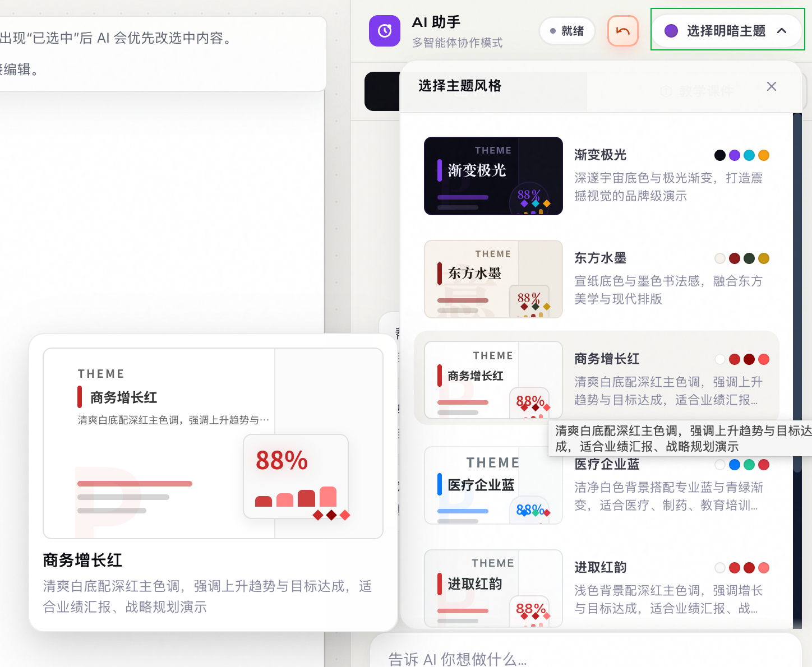
Task: Click the 医疗企业蓝 description text
Action: pyautogui.click(x=668, y=496)
